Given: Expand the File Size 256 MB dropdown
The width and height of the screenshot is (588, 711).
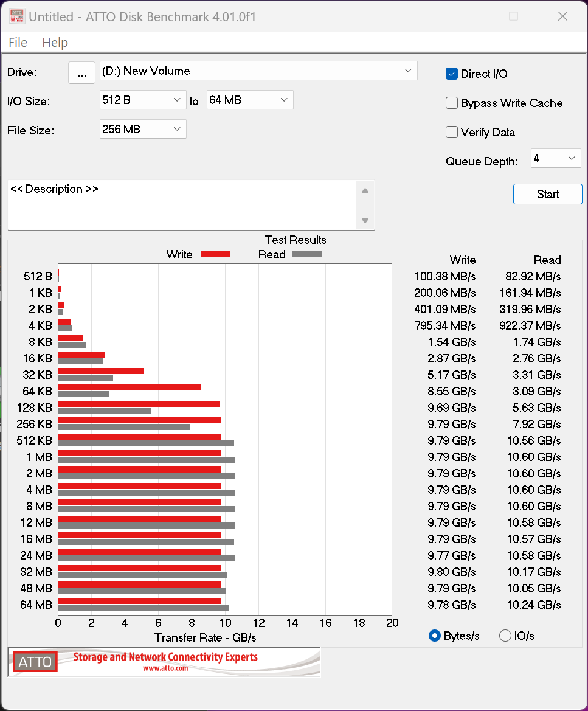Looking at the screenshot, I should tap(143, 129).
